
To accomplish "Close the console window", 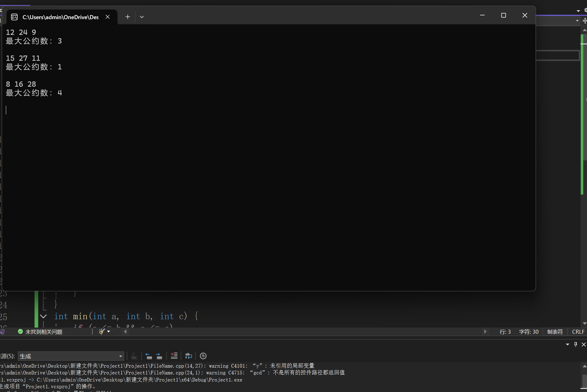I will pos(525,15).
